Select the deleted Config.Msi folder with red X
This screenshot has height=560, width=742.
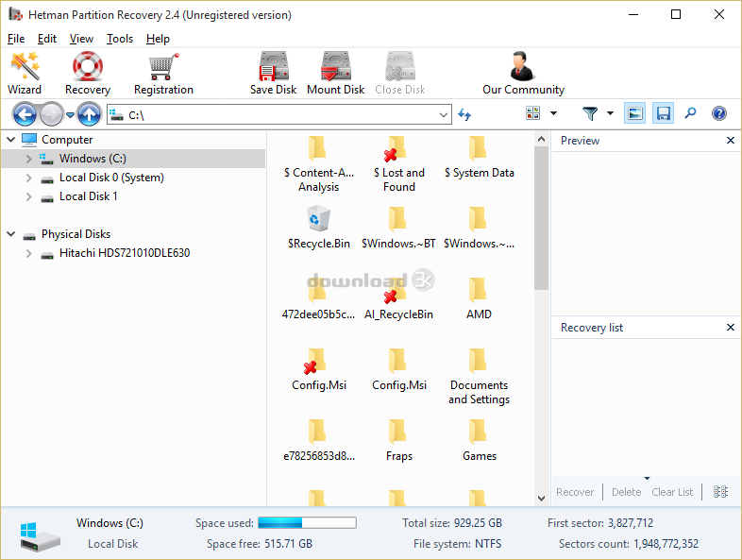pos(318,369)
